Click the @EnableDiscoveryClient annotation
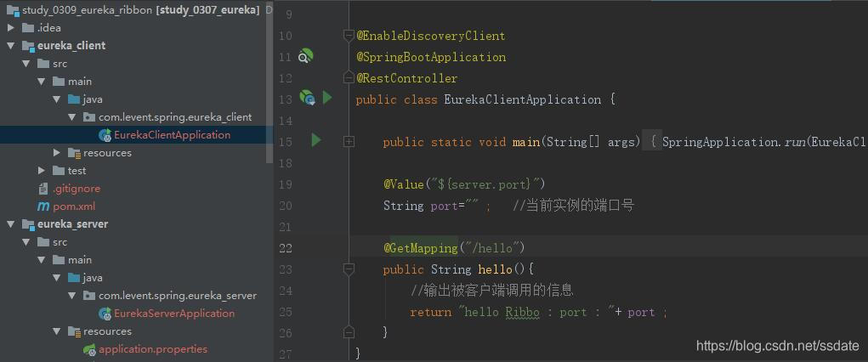Screen dimensions: 868x362 coord(431,36)
